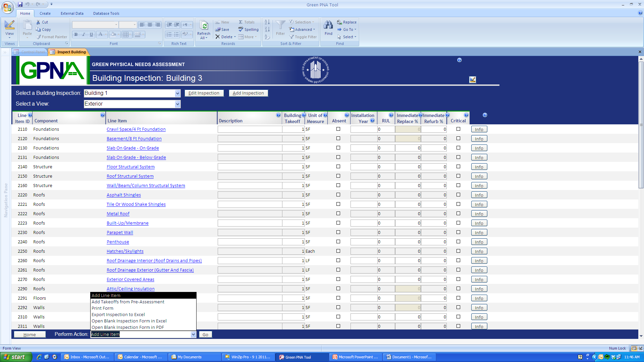Choose Export Inspection to Excel from list

point(118,314)
